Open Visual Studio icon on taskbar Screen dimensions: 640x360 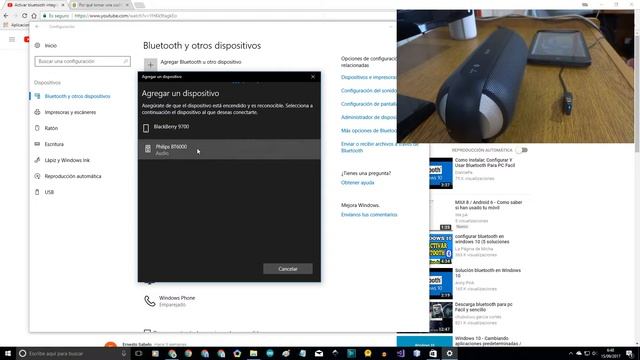pos(400,353)
